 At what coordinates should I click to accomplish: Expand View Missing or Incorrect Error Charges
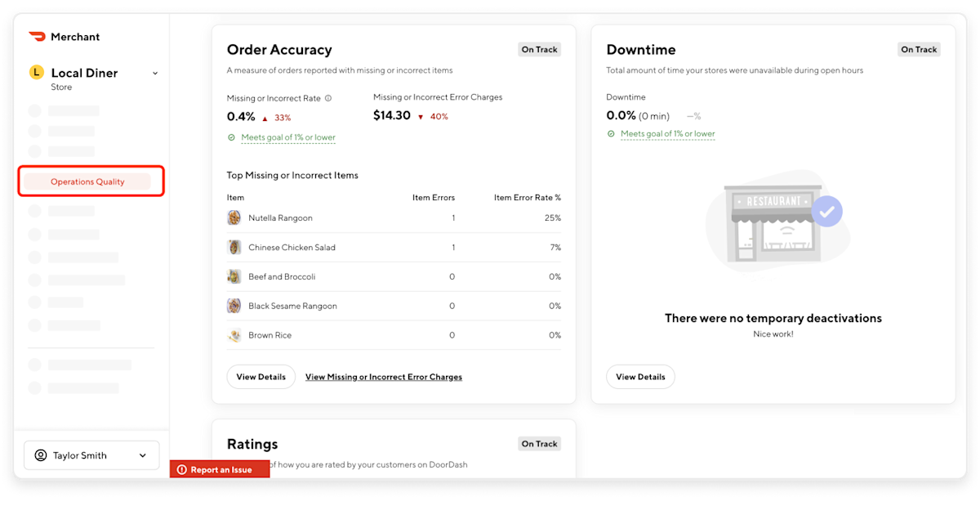click(383, 377)
